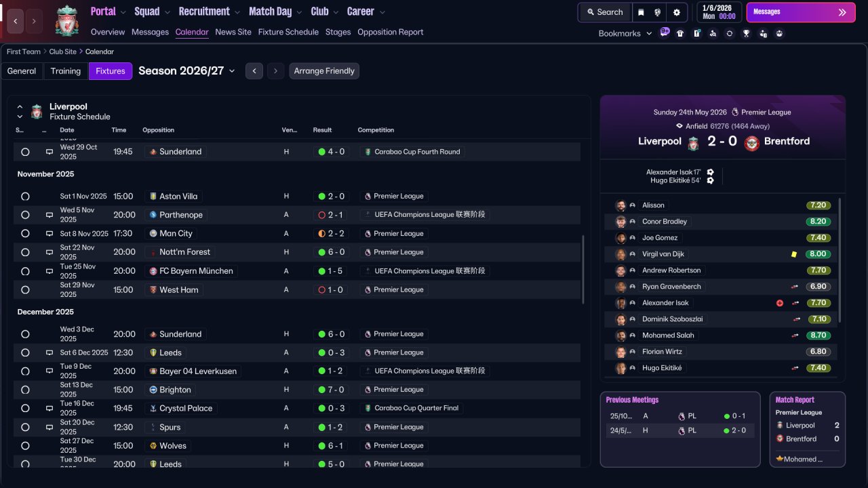This screenshot has width=868, height=488.
Task: Open the circular arrows transfer bookmark icon
Action: pos(730,33)
